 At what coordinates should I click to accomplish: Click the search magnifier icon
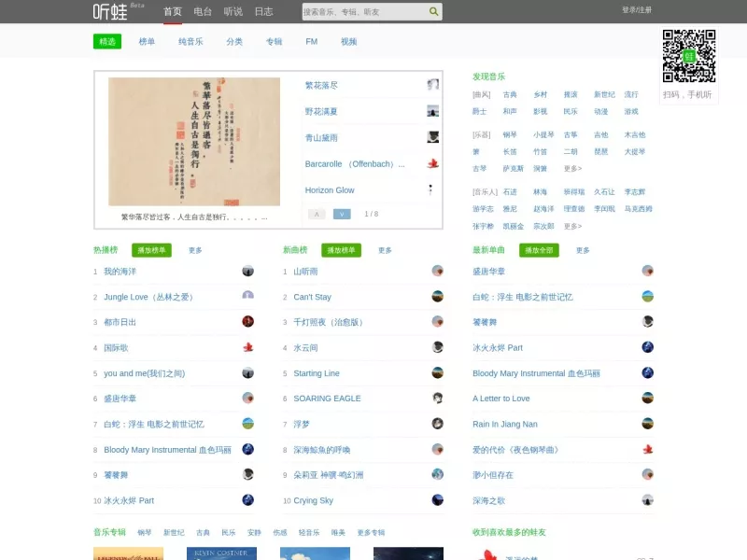click(x=433, y=11)
